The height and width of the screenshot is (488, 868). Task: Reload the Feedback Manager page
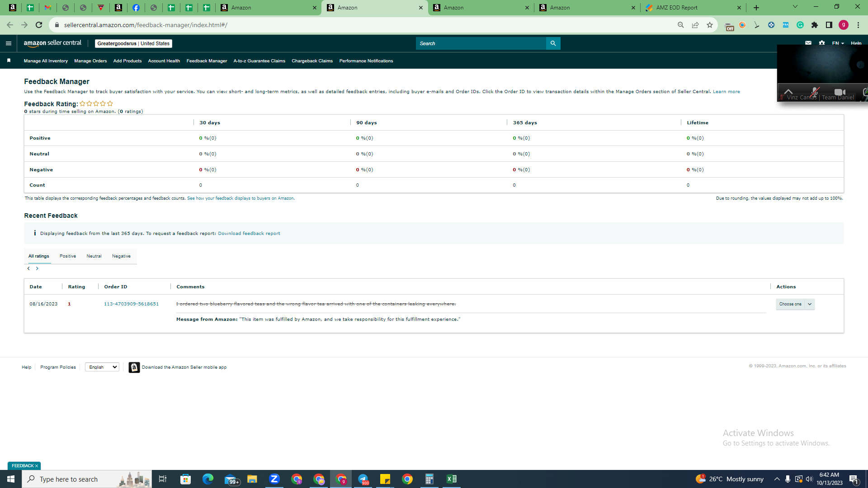tap(39, 25)
